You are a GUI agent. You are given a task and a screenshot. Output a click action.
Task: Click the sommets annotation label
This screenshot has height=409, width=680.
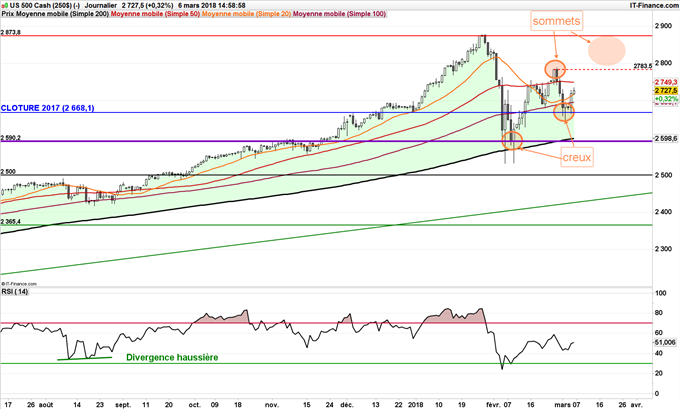556,21
